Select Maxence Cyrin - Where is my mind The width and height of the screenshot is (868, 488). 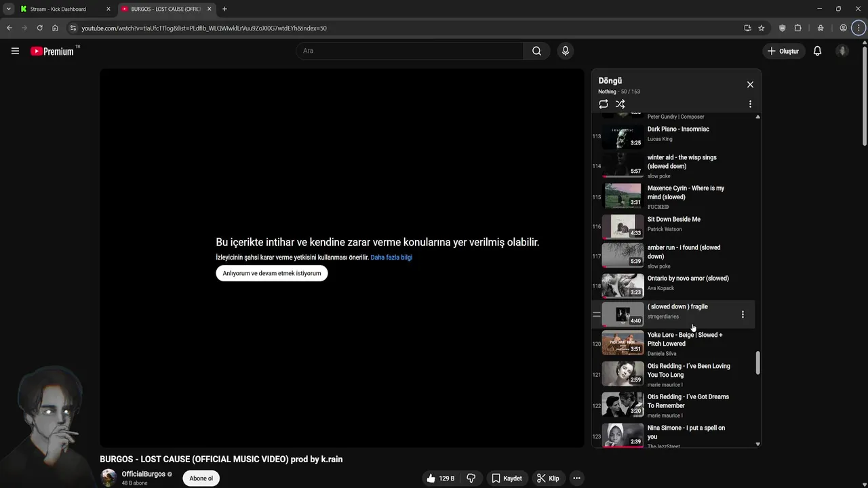(x=686, y=192)
